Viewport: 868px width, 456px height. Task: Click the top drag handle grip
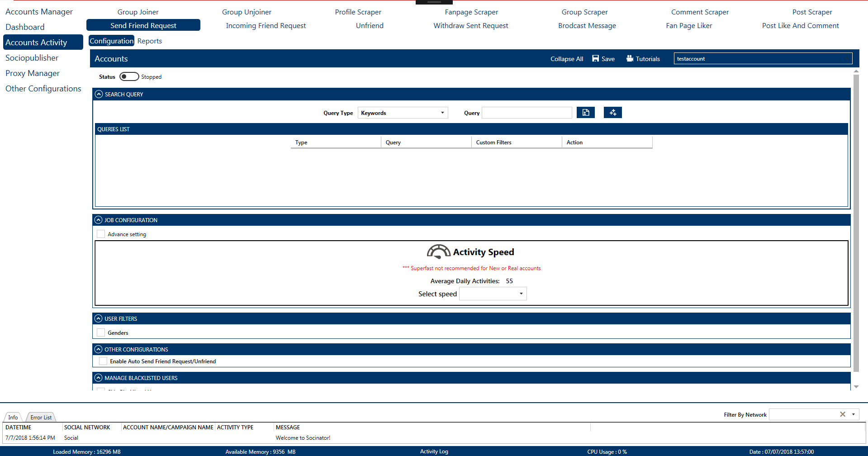434,2
